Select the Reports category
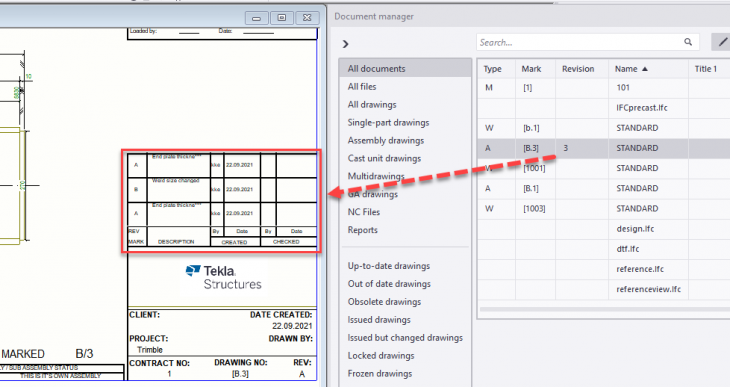Image resolution: width=730 pixels, height=387 pixels. tap(362, 230)
